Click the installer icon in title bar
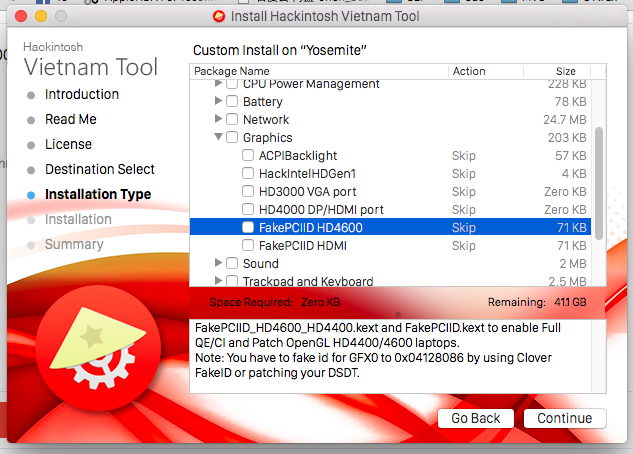 pos(219,16)
